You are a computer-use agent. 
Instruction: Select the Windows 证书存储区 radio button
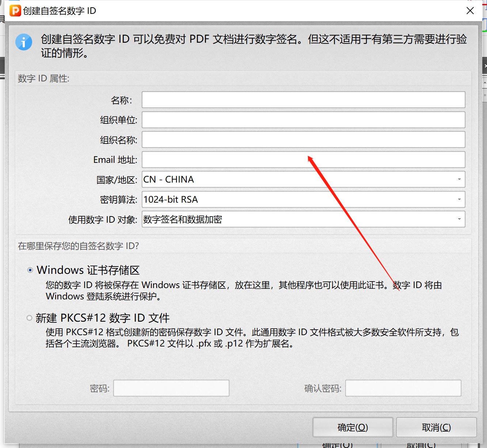click(30, 270)
